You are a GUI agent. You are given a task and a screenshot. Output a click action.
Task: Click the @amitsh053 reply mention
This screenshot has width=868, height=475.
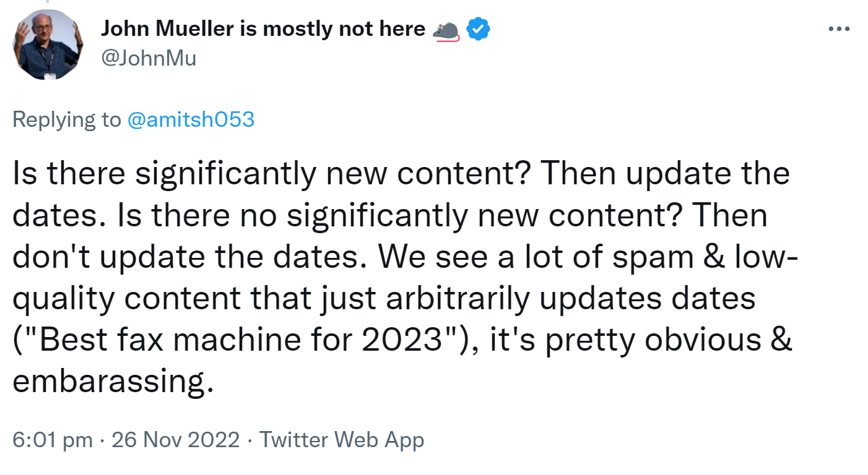coord(191,119)
